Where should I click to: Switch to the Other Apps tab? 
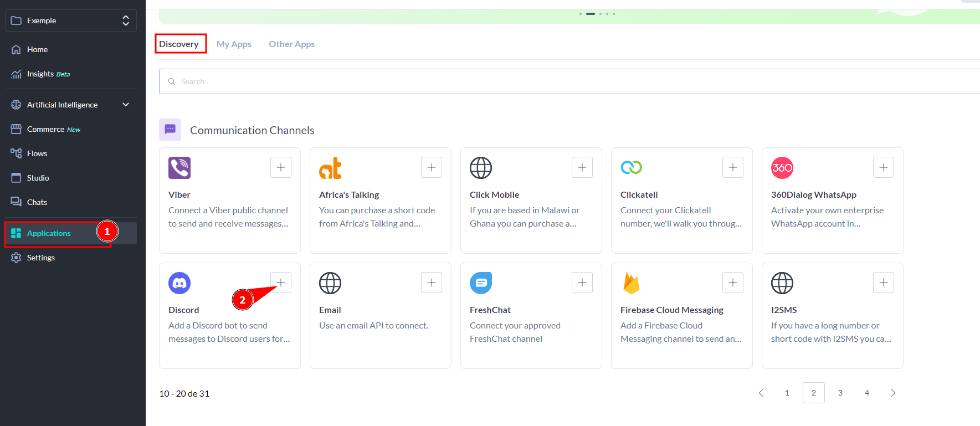coord(292,44)
